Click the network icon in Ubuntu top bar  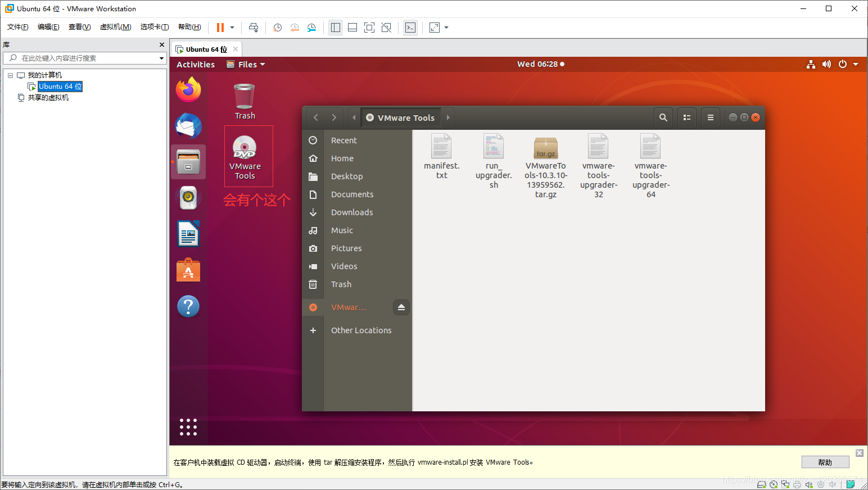pyautogui.click(x=811, y=64)
